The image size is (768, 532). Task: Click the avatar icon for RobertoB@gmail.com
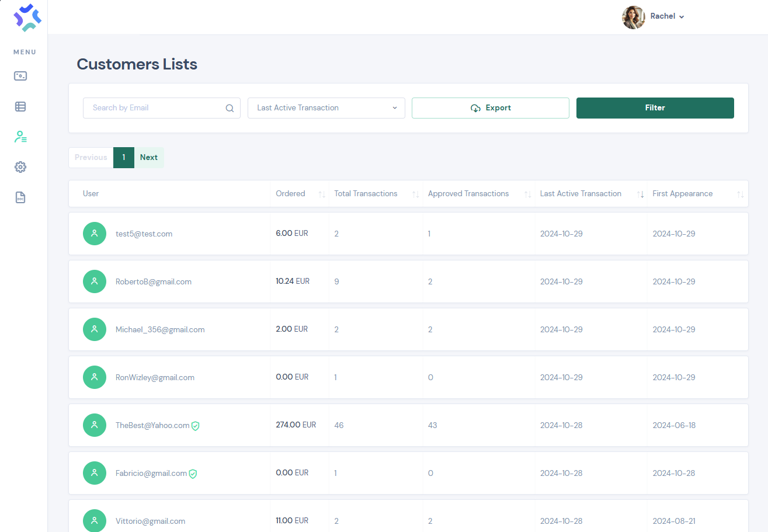[x=95, y=281]
